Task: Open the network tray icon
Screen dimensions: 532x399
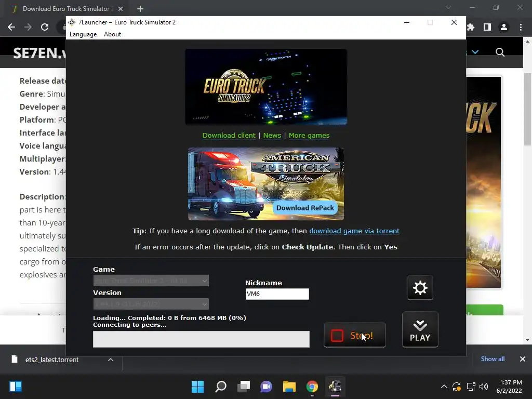Action: 471,387
